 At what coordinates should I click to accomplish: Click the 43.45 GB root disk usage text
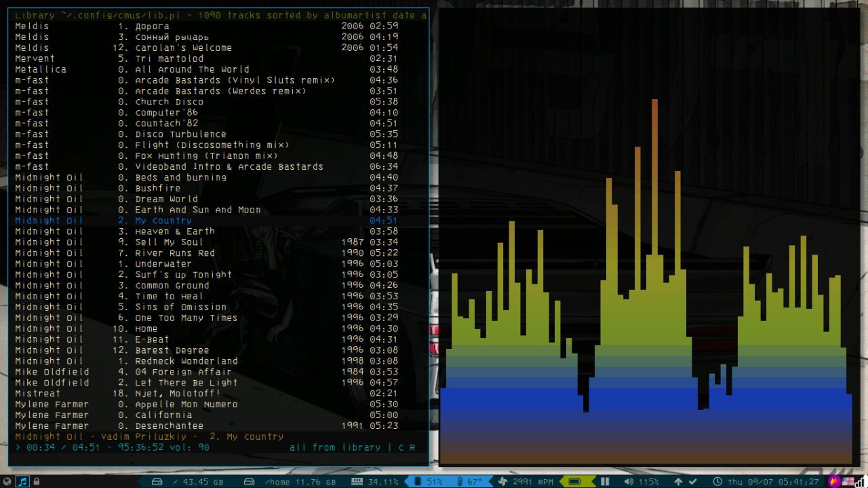pyautogui.click(x=198, y=482)
